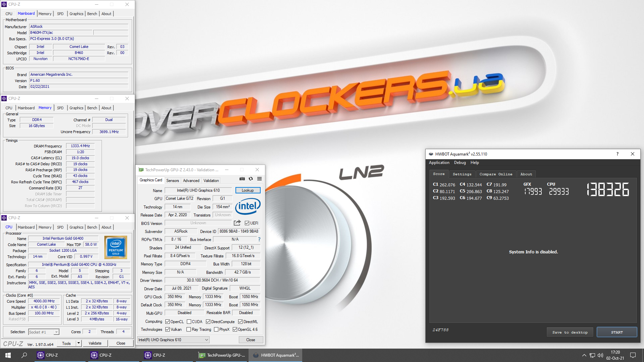Image resolution: width=644 pixels, height=362 pixels.
Task: Switch to GPU-Z Advanced tab
Action: [x=191, y=181]
